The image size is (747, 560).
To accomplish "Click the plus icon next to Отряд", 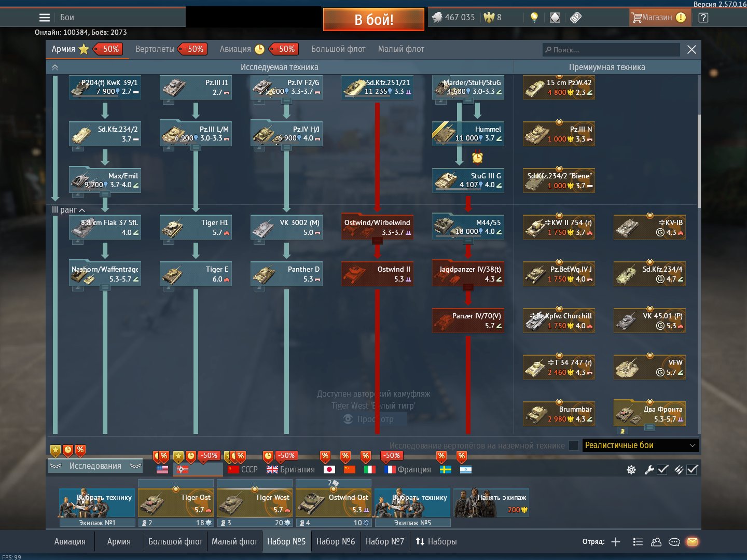I will [x=616, y=542].
